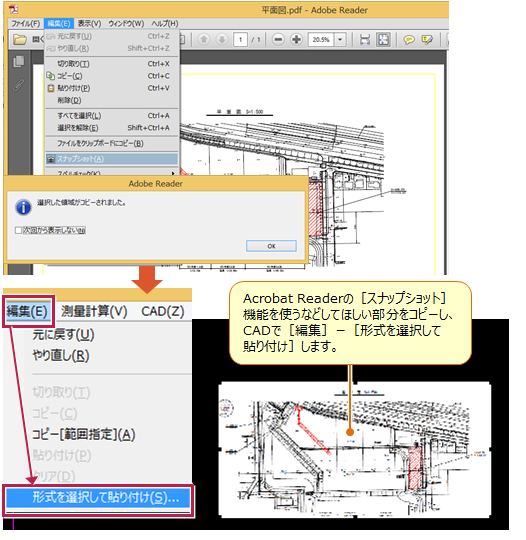The height and width of the screenshot is (540, 526).
Task: Choose 選択を解除(E) menu entry
Action: pos(112,128)
